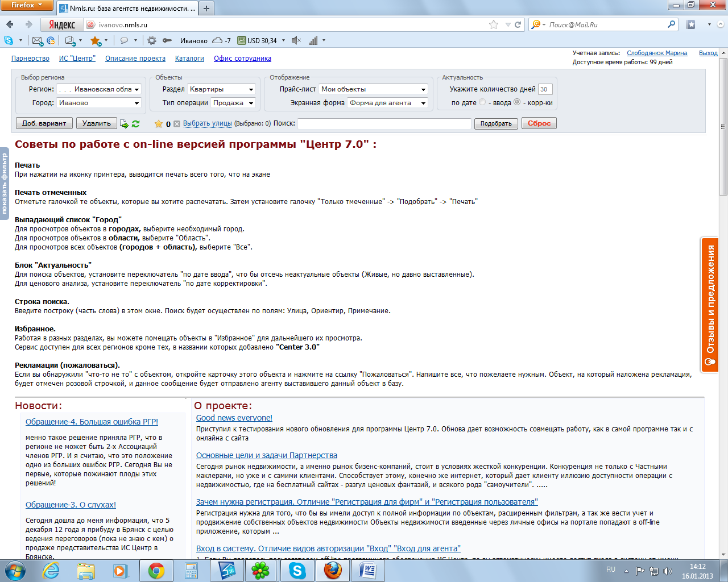This screenshot has height=582, width=728.
Task: Open Google Chrome from the taskbar
Action: 156,571
